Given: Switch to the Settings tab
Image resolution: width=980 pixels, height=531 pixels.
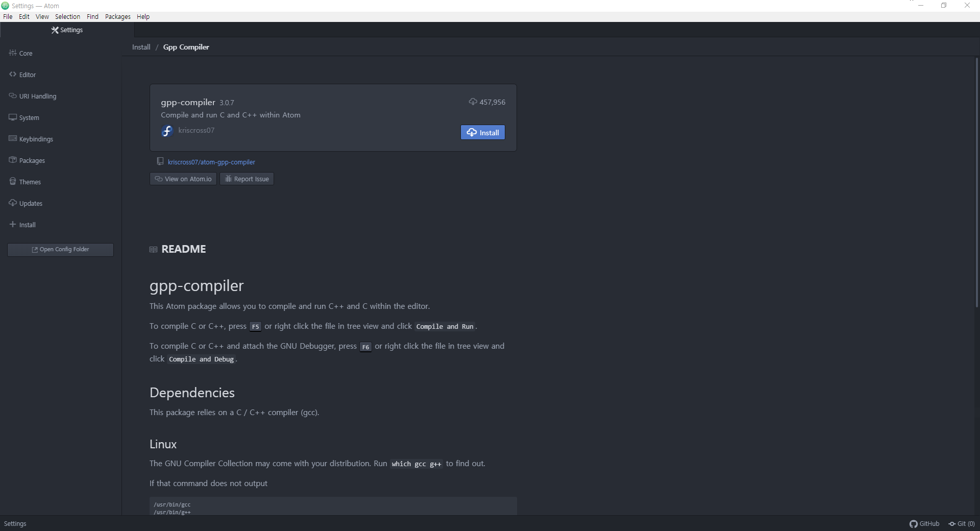Looking at the screenshot, I should (67, 30).
